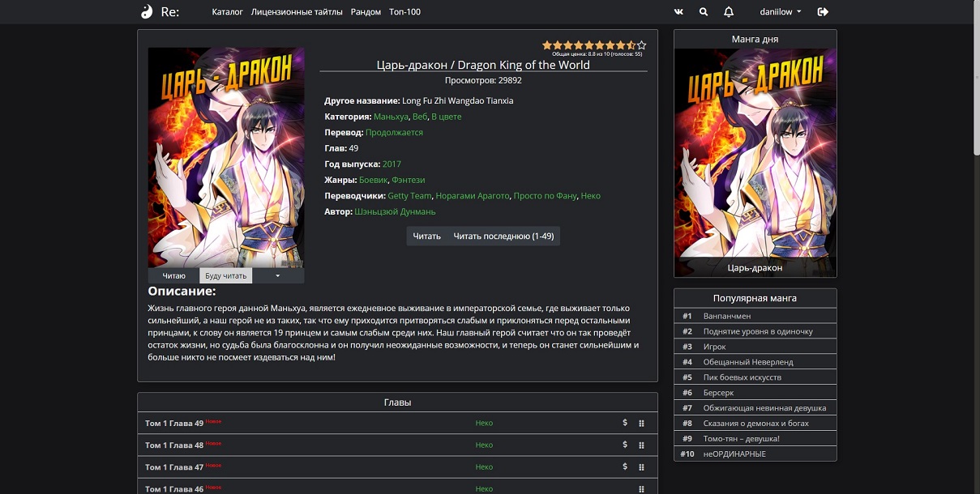Click the Читать button

tap(426, 236)
